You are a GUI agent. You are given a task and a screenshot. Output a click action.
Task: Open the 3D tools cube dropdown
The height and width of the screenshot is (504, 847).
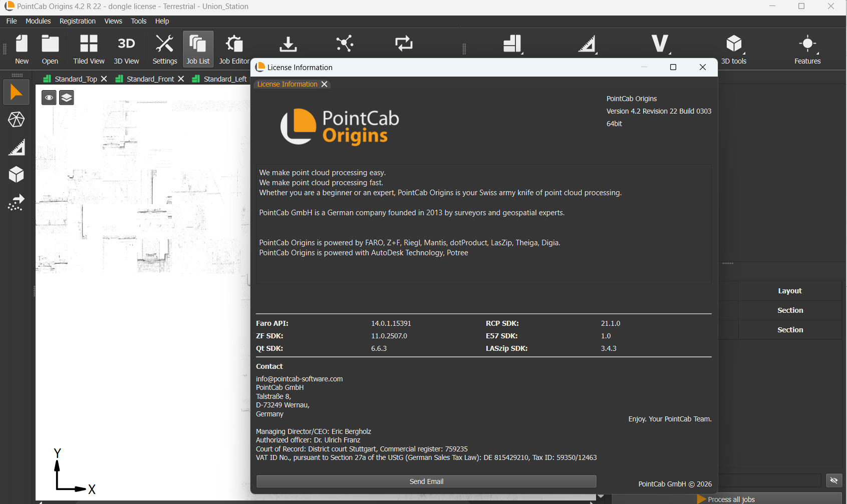tap(734, 49)
